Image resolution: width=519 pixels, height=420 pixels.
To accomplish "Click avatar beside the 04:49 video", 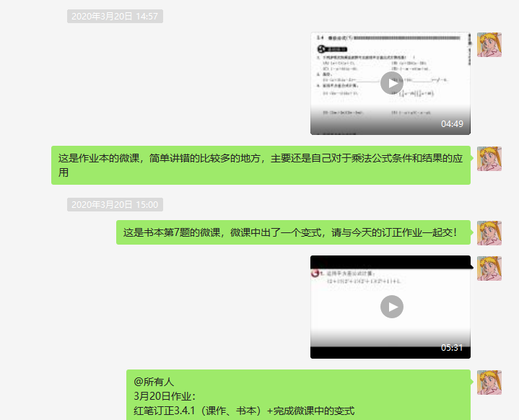I will pos(489,45).
